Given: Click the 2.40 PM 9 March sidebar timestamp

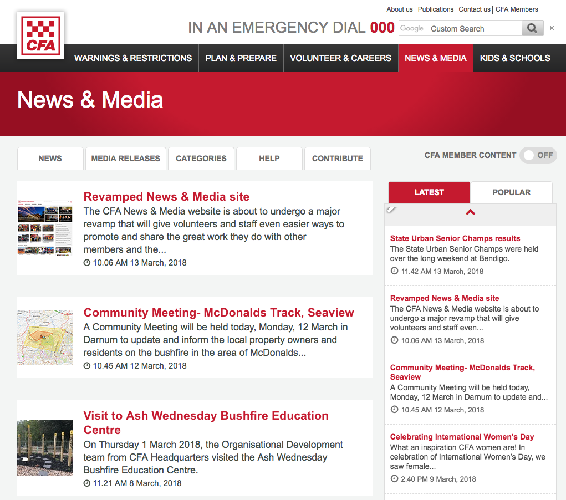Looking at the screenshot, I should click(434, 479).
